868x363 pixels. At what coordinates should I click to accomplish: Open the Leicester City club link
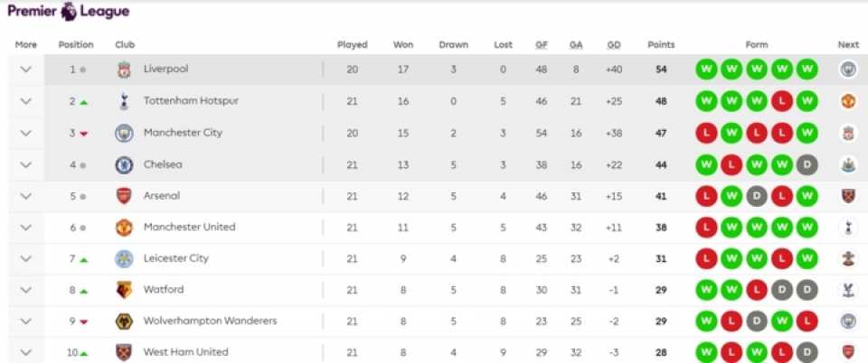tap(175, 258)
